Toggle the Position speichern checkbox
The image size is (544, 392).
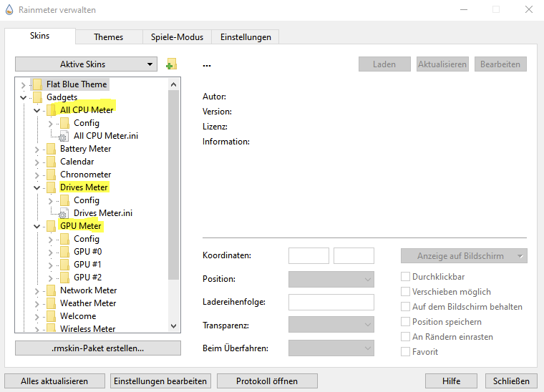click(x=405, y=322)
